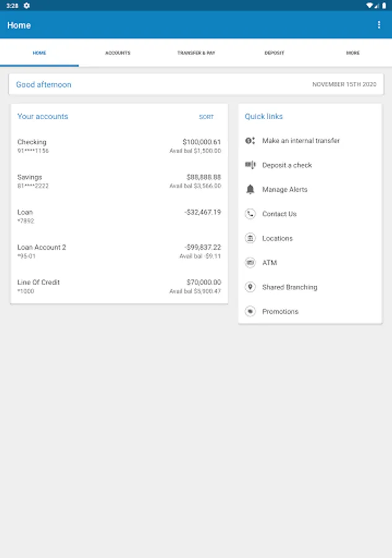Switch to the Home tab
392x558 pixels.
point(40,53)
